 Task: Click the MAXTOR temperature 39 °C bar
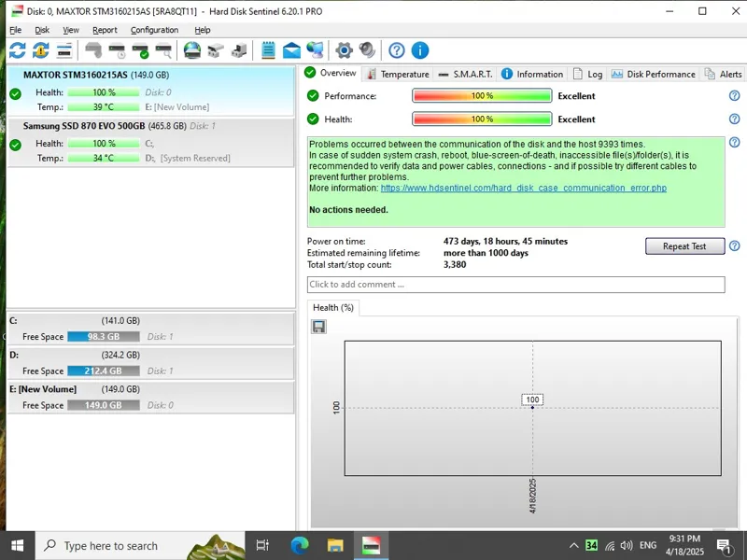104,107
